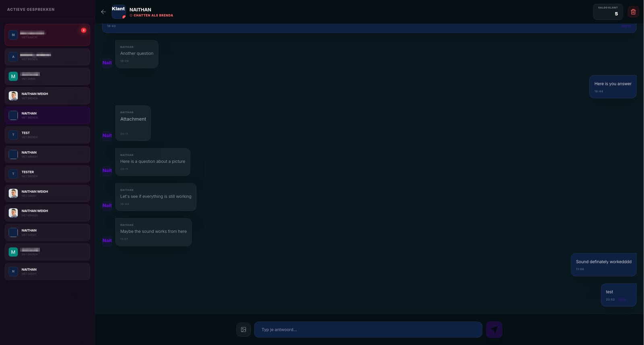Click the Nait avatar beside 'Another question'

(107, 63)
